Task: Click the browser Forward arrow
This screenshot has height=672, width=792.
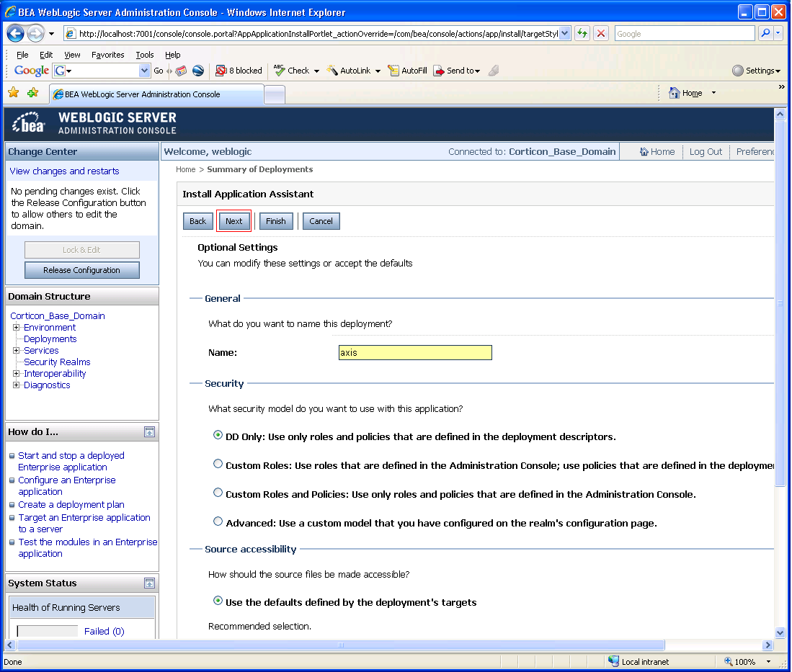Action: (35, 34)
